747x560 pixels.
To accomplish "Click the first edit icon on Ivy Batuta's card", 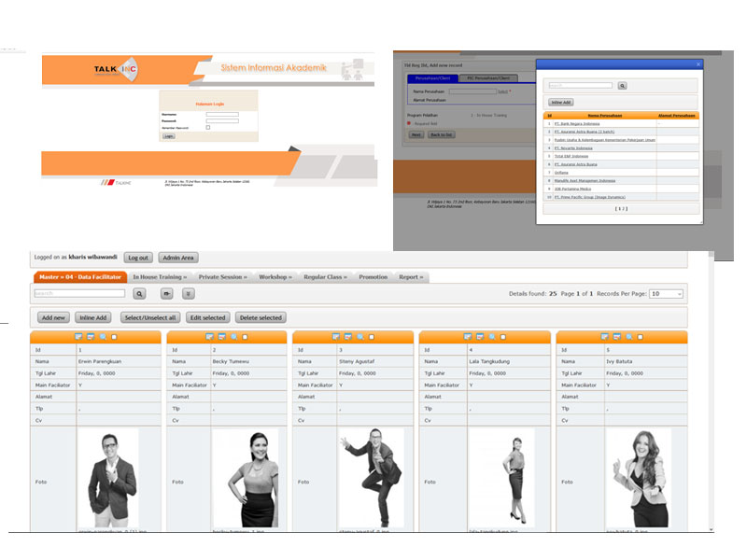I will pyautogui.click(x=605, y=336).
